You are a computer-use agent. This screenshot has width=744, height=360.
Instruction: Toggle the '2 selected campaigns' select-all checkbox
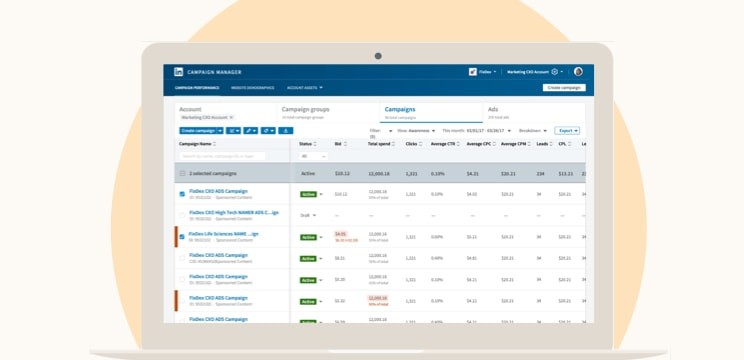click(182, 174)
